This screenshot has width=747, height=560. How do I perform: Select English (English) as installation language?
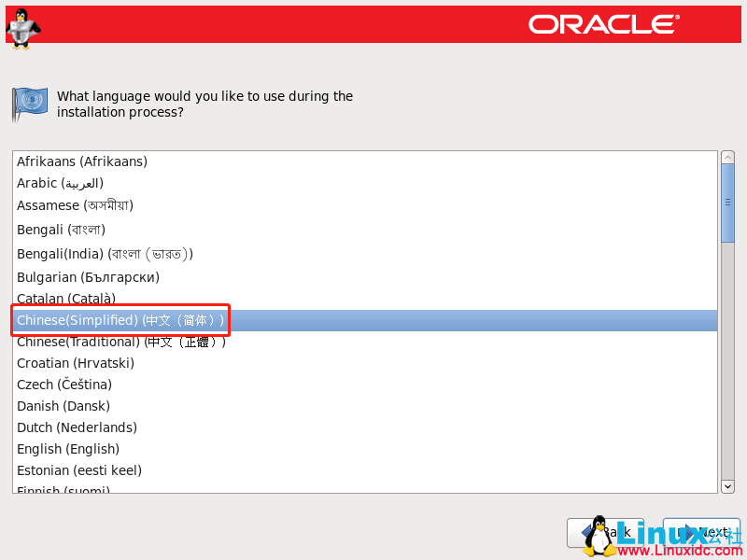click(x=65, y=449)
